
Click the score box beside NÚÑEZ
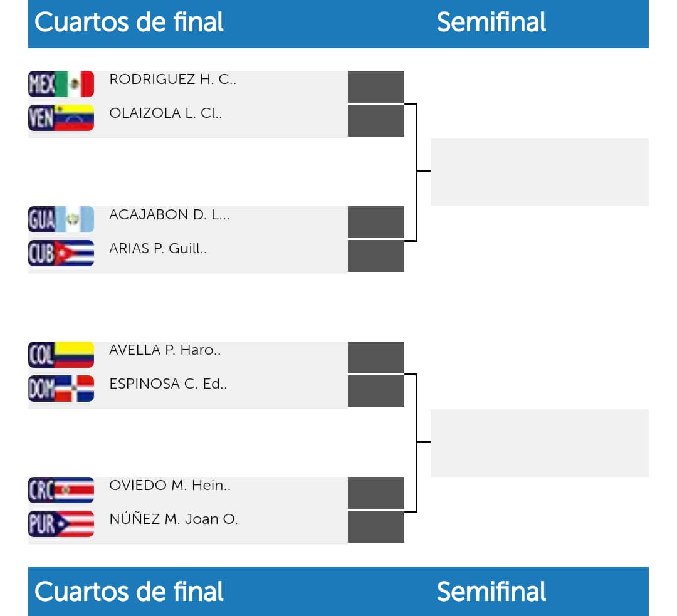click(x=375, y=526)
